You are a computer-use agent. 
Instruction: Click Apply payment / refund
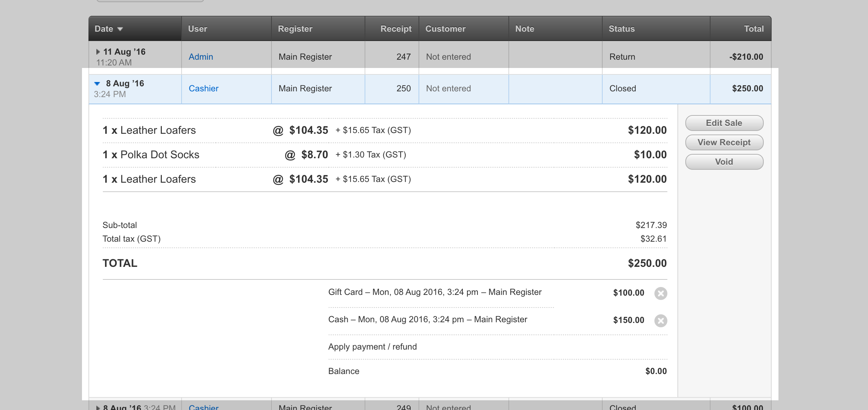[x=372, y=347]
